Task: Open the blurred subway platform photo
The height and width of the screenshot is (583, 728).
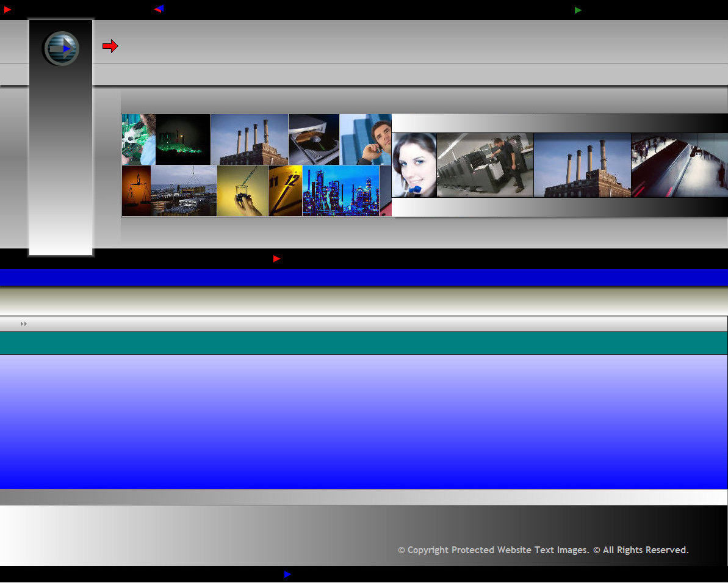Action: 679,165
